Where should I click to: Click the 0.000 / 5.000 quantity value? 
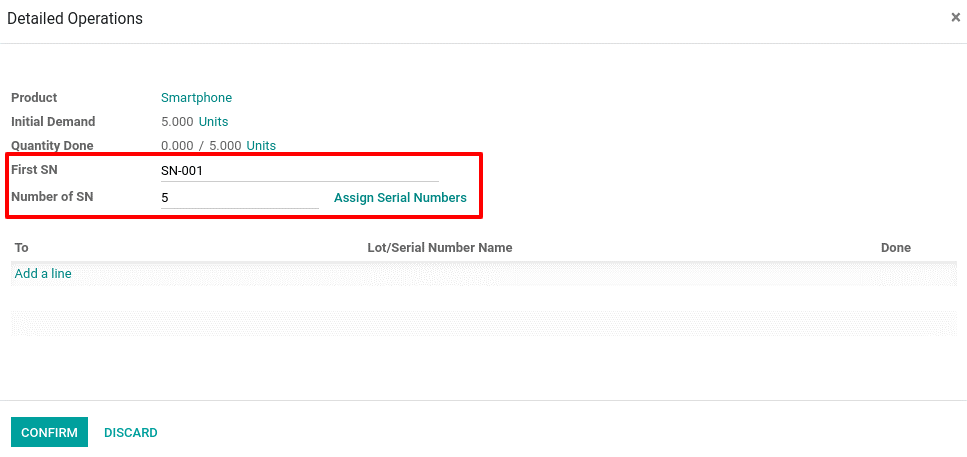coord(202,146)
